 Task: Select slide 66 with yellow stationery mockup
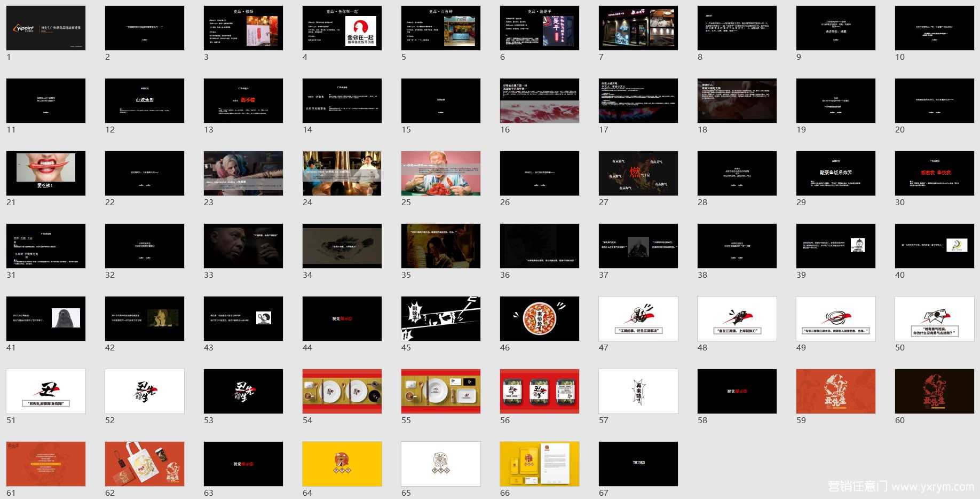540,464
